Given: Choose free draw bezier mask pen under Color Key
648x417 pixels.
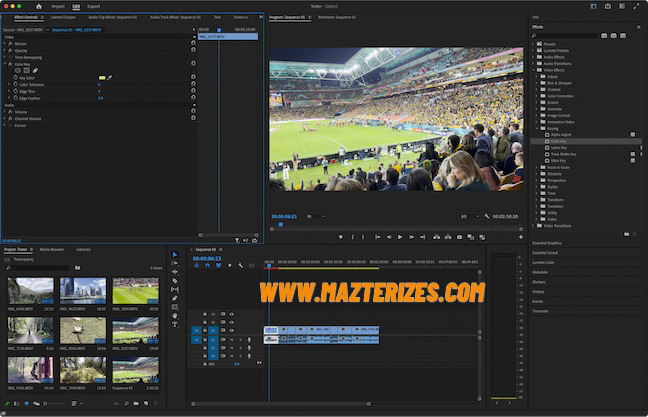Looking at the screenshot, I should [x=35, y=70].
